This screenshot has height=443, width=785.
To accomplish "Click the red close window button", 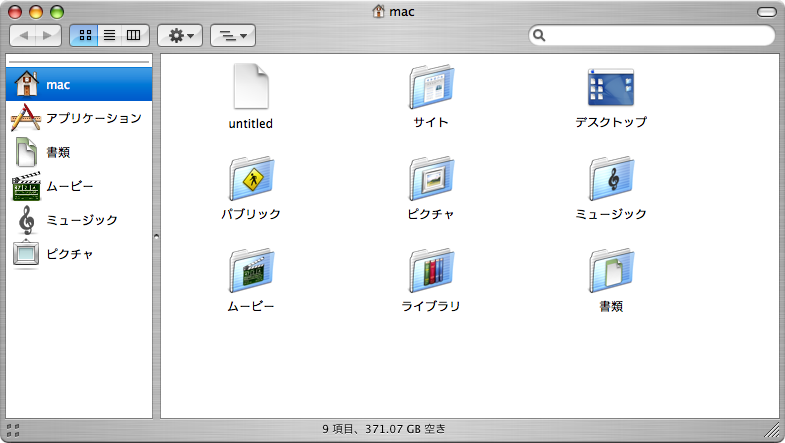I will (15, 12).
